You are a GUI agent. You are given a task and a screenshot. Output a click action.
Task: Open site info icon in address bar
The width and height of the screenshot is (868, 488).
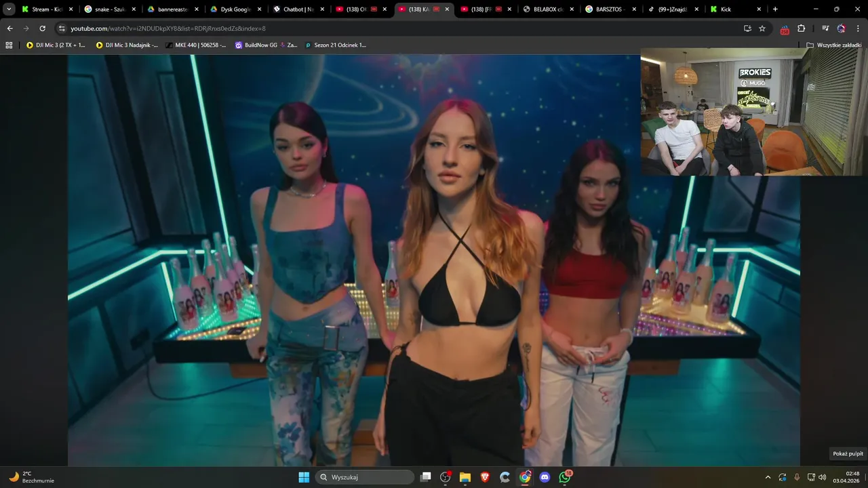tap(62, 28)
